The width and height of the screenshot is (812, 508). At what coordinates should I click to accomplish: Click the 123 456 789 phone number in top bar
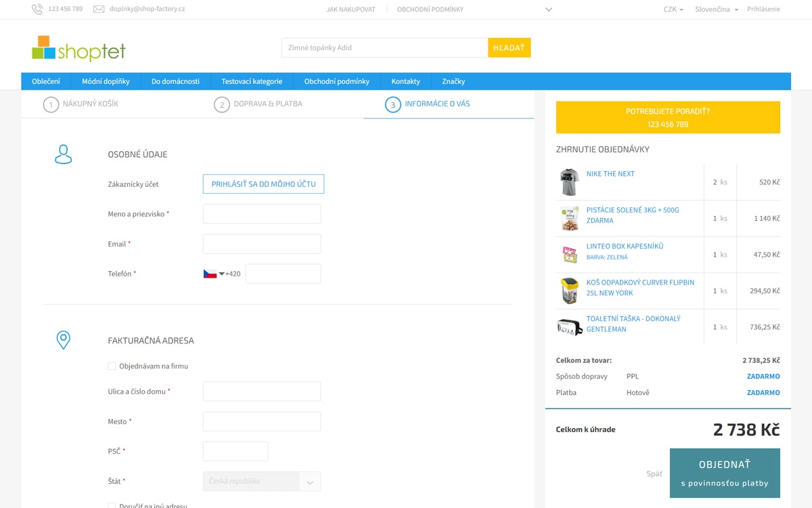[x=66, y=9]
